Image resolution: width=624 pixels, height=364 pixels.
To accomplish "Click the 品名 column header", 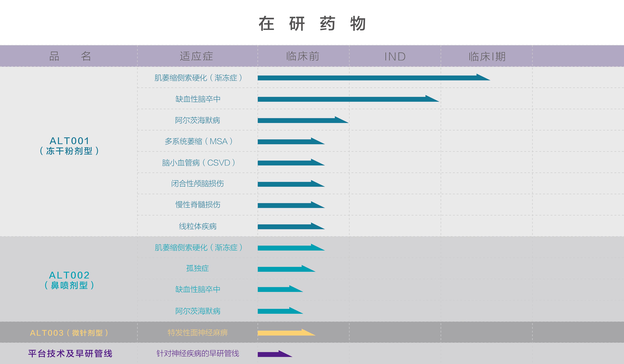I will click(70, 56).
